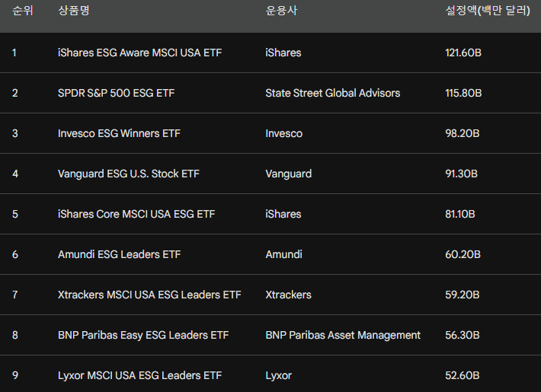Click rank number 2 cell
This screenshot has width=541, height=392.
click(15, 93)
